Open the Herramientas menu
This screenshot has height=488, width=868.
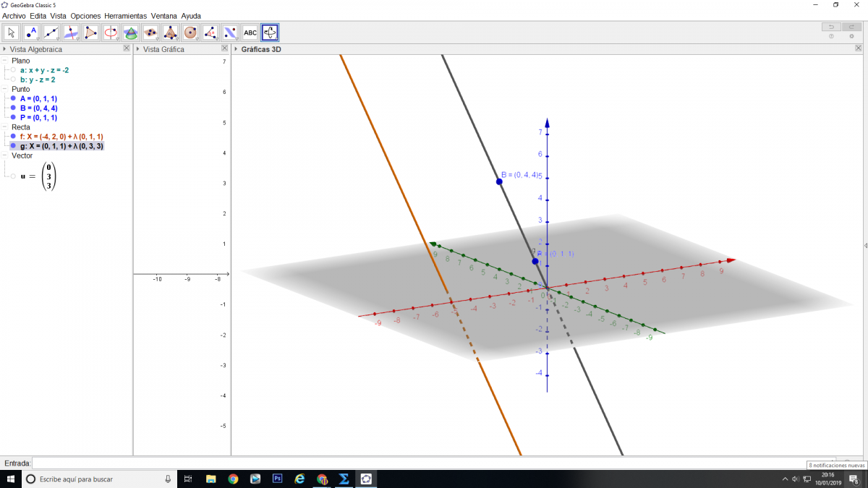(x=125, y=16)
